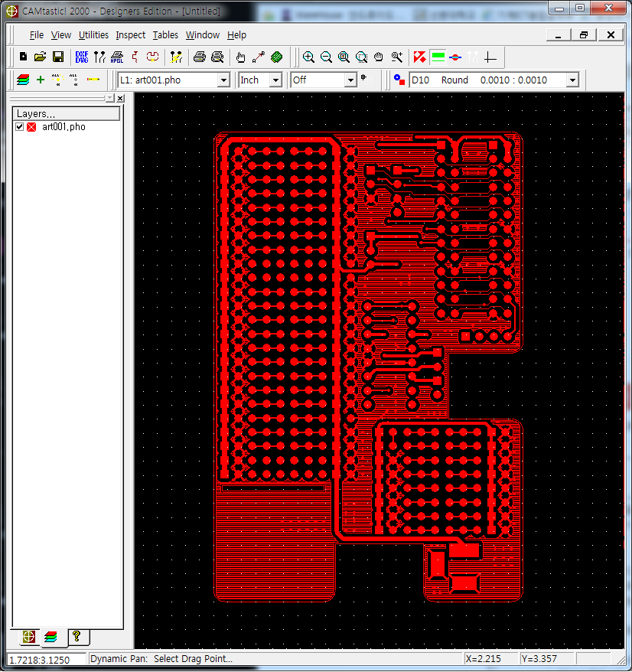Screen dimensions: 632x672
Task: Toggle the green fill mode button
Action: click(x=438, y=57)
